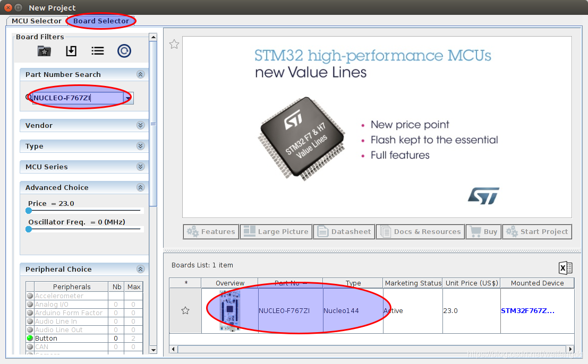Click the import filter icon with down arrow
The width and height of the screenshot is (588, 364).
(71, 51)
